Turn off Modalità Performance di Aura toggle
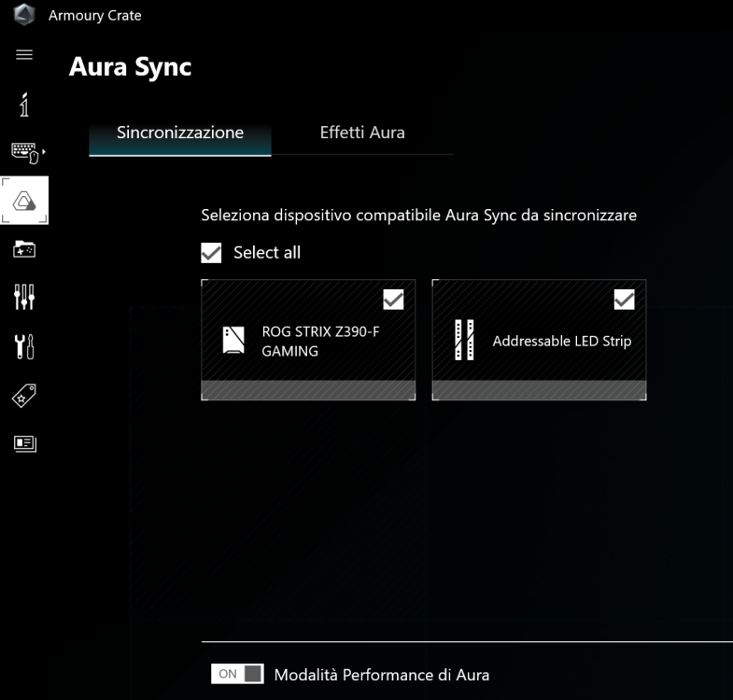 237,674
